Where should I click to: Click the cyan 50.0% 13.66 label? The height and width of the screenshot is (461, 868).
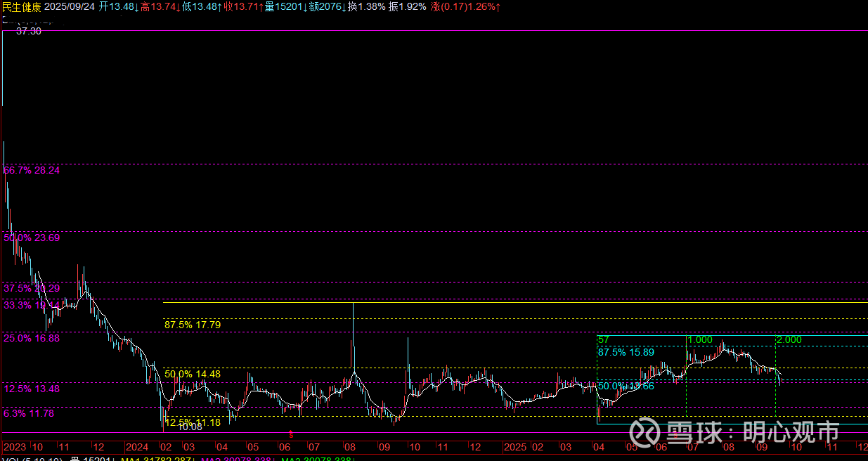tap(626, 386)
